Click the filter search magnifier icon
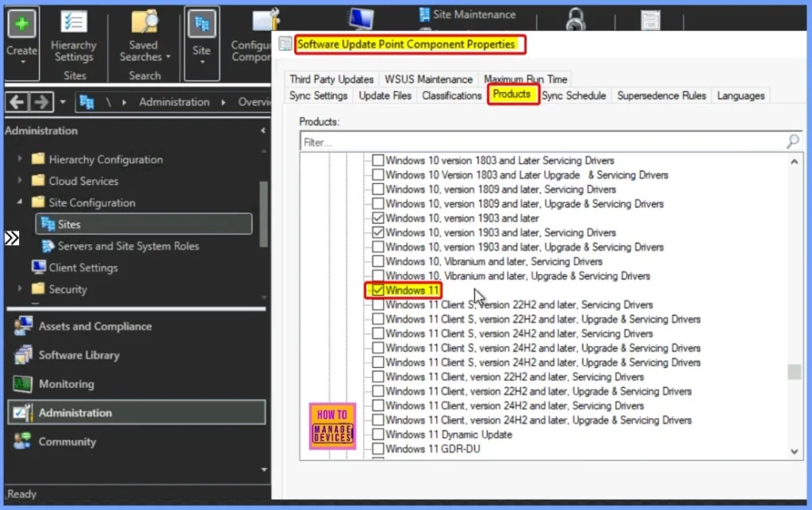 click(x=793, y=141)
